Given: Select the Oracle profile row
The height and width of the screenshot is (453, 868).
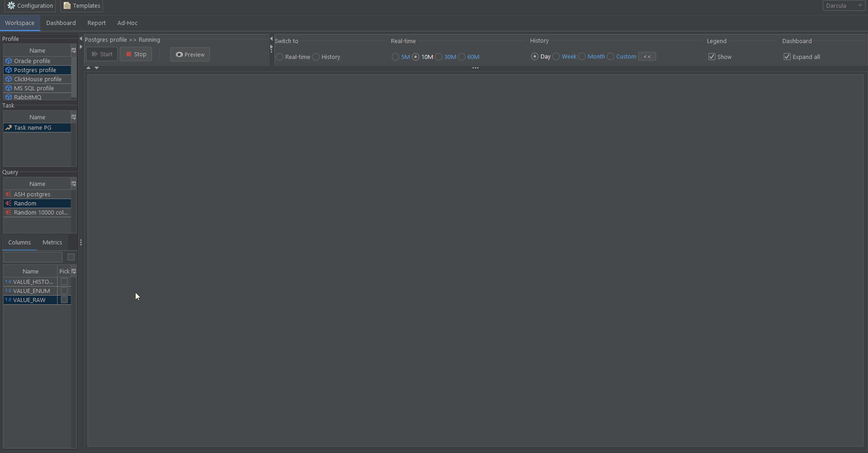Looking at the screenshot, I should [37, 61].
